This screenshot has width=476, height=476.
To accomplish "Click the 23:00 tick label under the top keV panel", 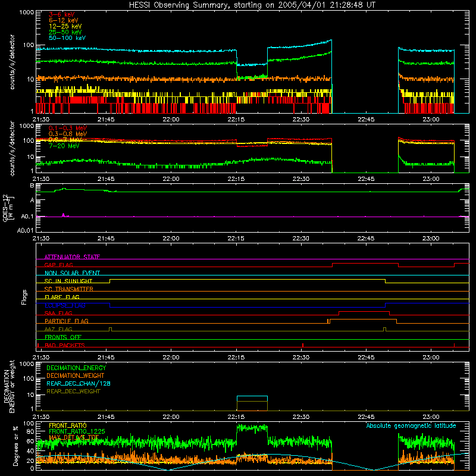I will coord(431,120).
